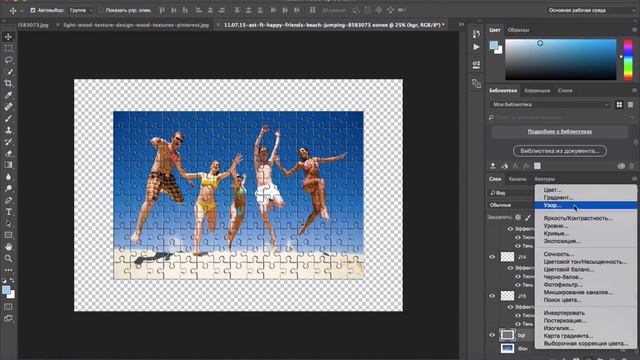This screenshot has height=360, width=640.
Task: Select the Hand tool
Action: tap(8, 247)
